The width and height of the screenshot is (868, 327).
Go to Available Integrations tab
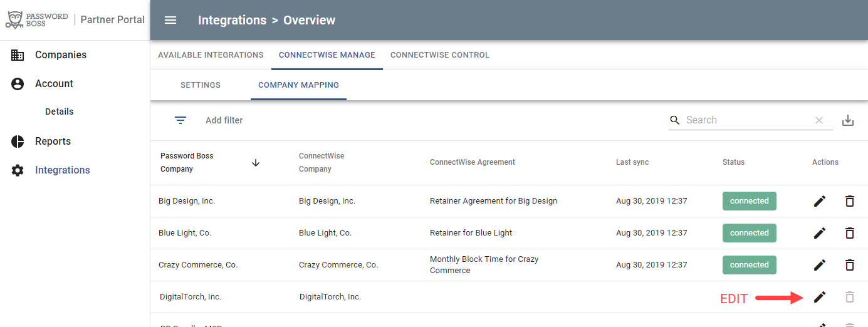pos(211,55)
